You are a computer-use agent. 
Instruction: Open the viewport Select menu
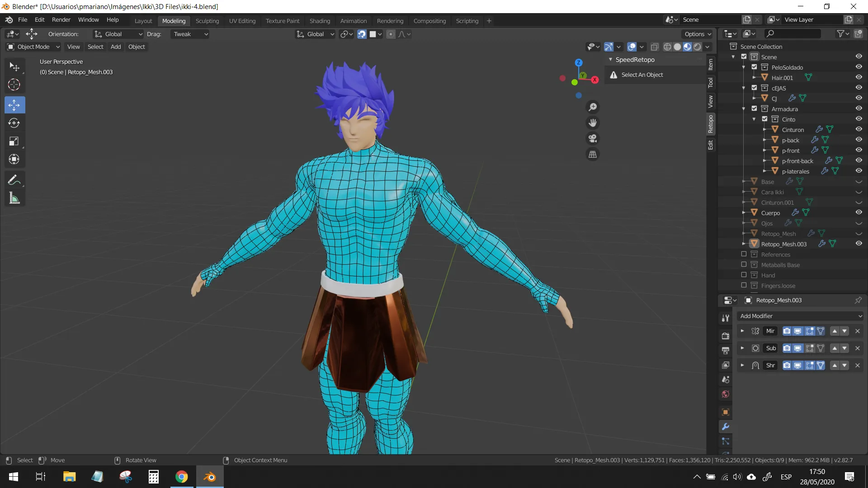pos(95,47)
